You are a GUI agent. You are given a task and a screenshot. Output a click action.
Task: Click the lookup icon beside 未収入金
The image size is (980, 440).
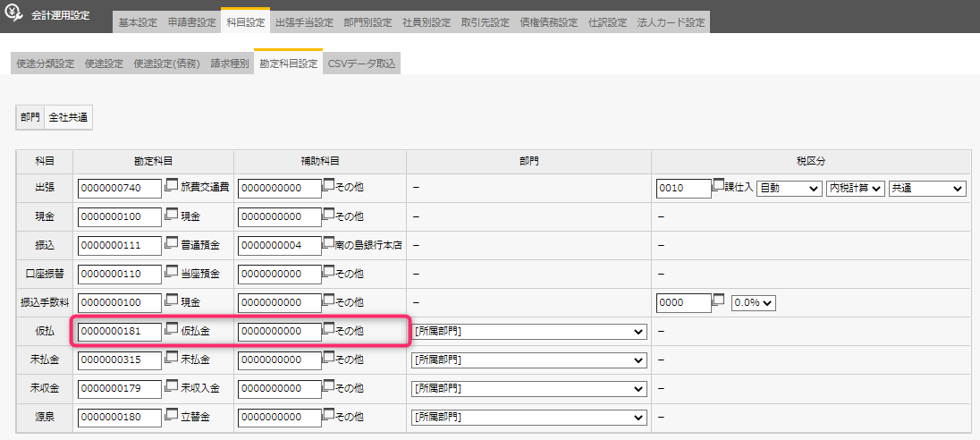[x=172, y=386]
